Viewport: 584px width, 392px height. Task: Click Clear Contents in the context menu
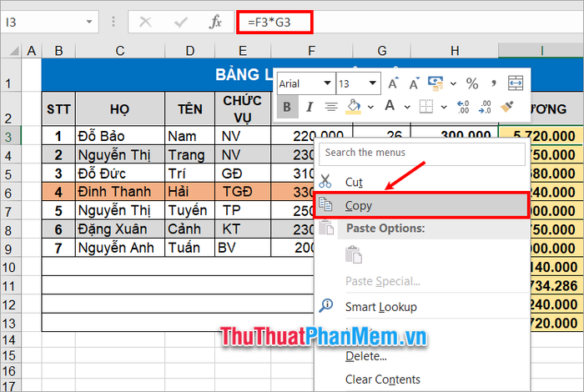pos(382,379)
